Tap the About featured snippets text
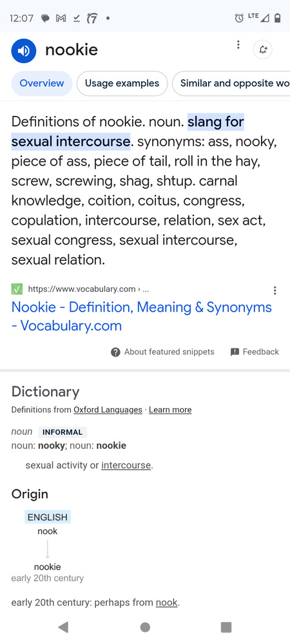290x644 pixels. pyautogui.click(x=169, y=352)
